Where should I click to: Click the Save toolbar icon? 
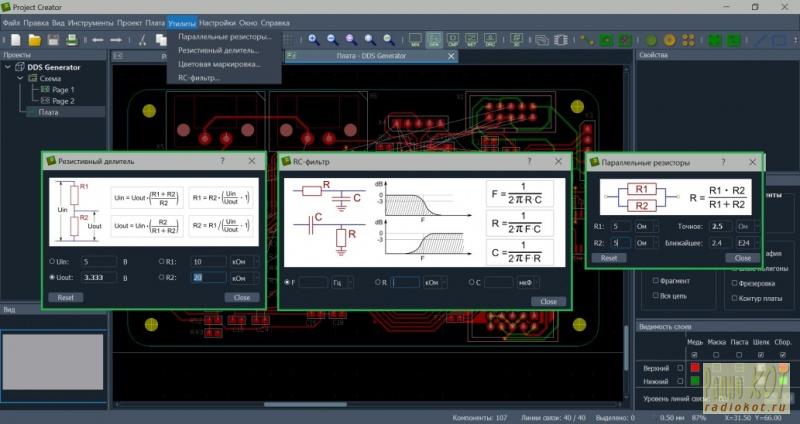(x=52, y=40)
